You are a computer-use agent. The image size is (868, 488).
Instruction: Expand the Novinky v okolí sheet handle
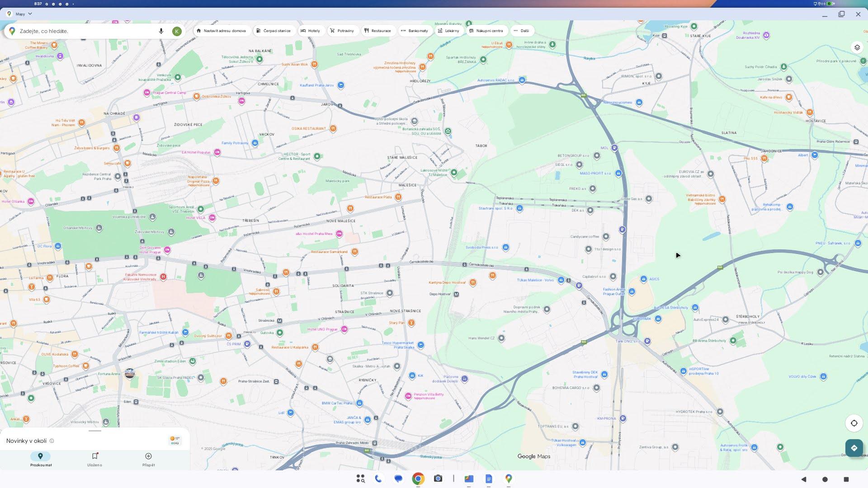pos(95,431)
